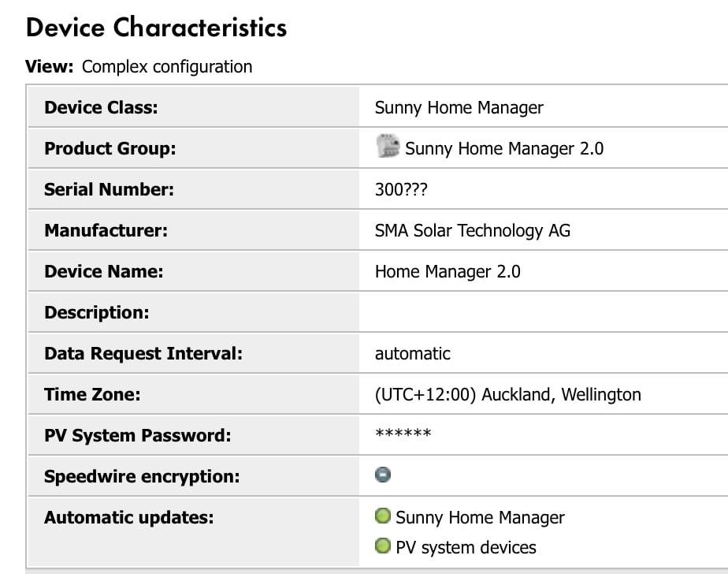Click the Speedwire encryption disabled status icon

point(383,475)
